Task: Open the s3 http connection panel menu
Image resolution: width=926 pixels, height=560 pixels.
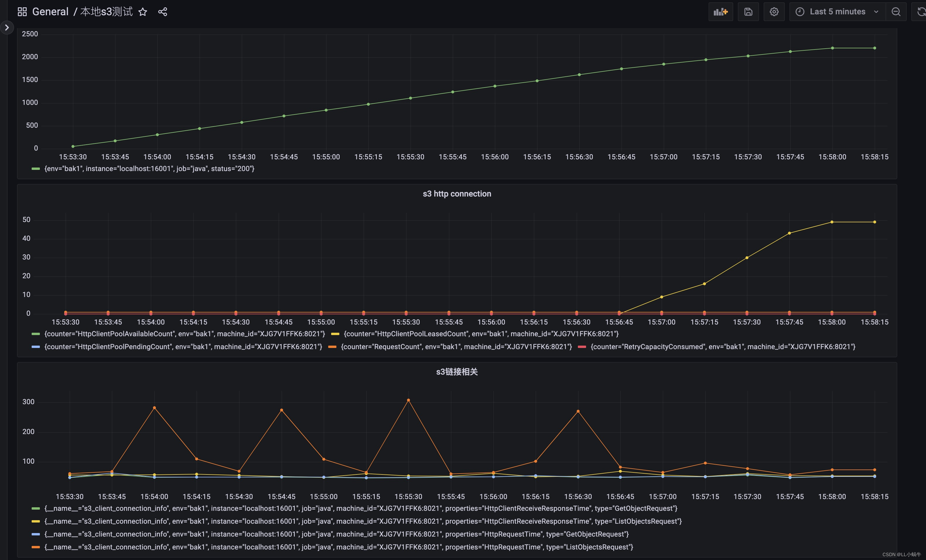Action: [457, 194]
